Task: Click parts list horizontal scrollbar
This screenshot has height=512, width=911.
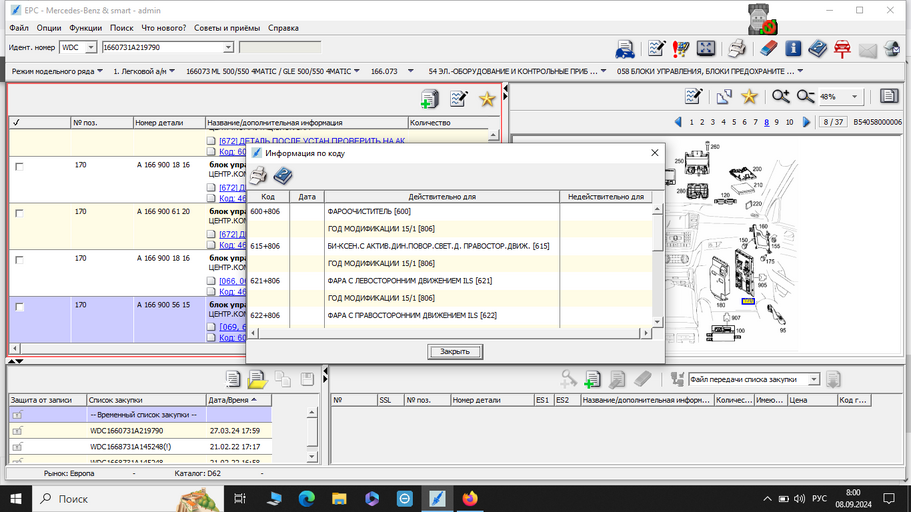Action: tap(254, 349)
